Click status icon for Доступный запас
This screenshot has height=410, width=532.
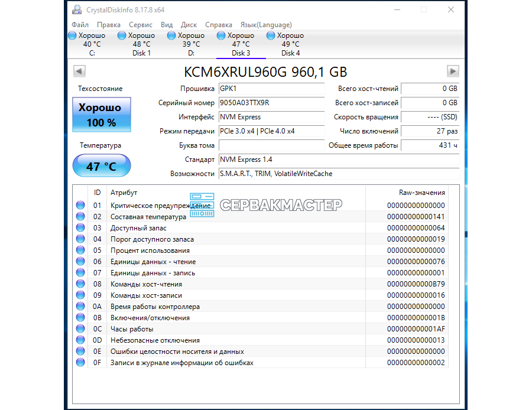(x=80, y=227)
